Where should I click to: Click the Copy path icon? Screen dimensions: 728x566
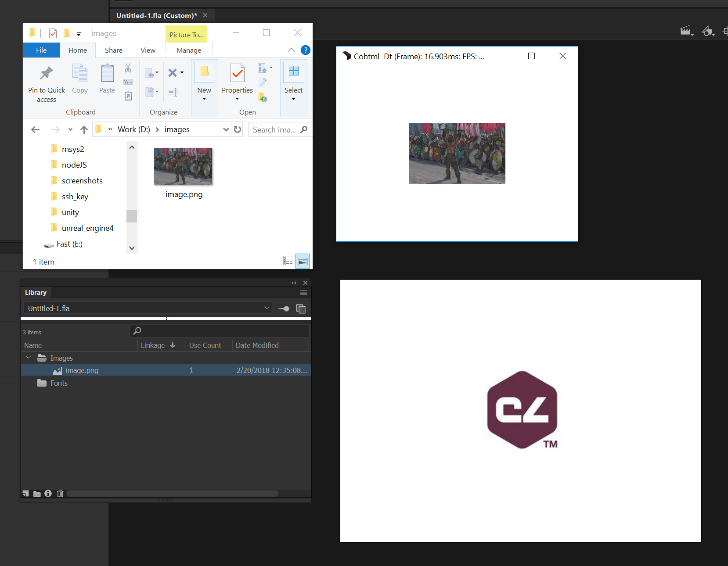128,82
